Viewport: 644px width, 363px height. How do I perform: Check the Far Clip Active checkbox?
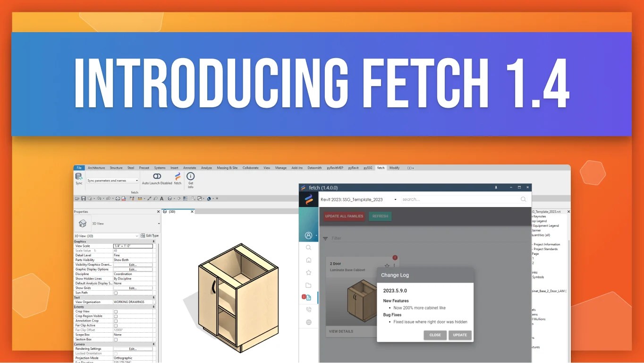click(116, 326)
